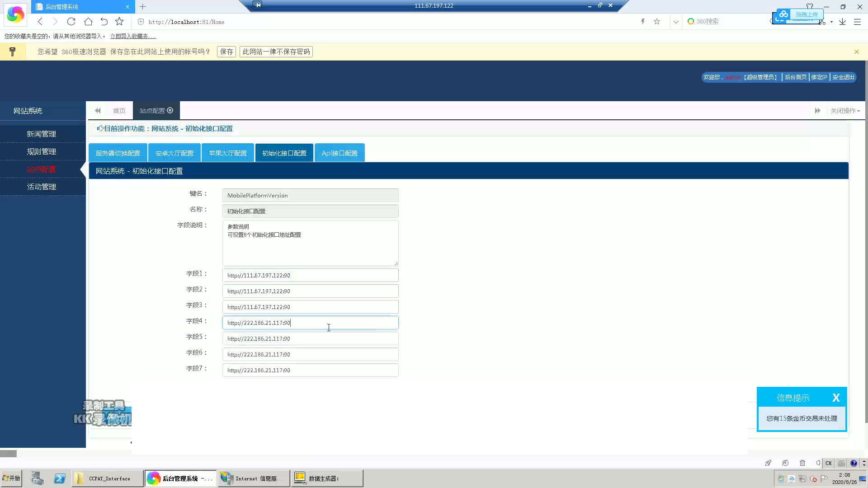Viewport: 868px width, 488px height.
Task: Open downloads via download arrow icon
Action: (x=842, y=22)
